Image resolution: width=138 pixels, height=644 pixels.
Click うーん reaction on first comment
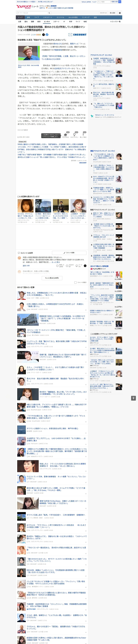[x=77, y=266]
